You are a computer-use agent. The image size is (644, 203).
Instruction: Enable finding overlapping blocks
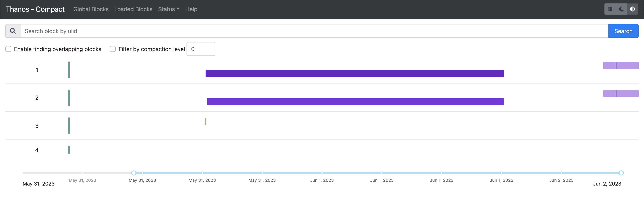(x=8, y=49)
